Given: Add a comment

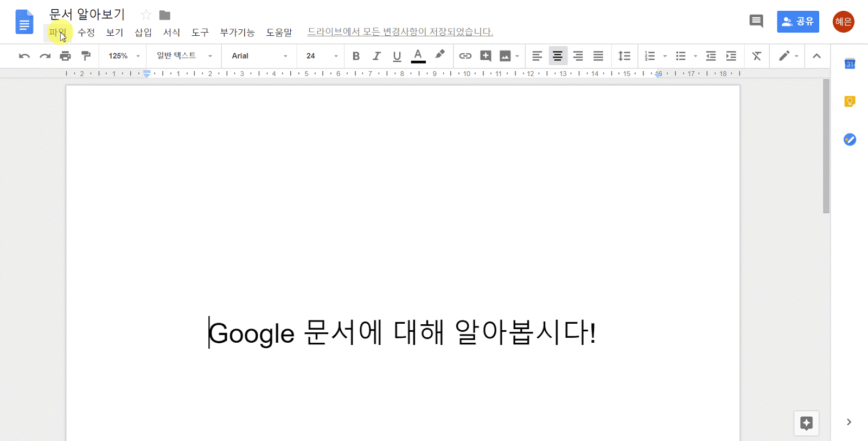Looking at the screenshot, I should tap(486, 56).
